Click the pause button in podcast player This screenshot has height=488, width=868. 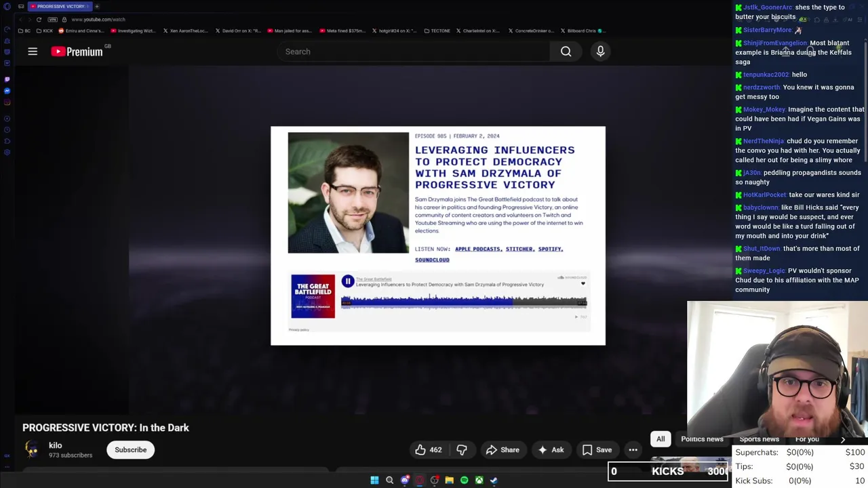pyautogui.click(x=347, y=281)
